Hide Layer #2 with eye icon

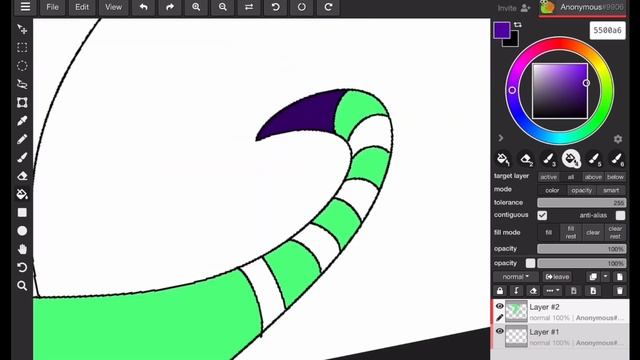[499, 306]
